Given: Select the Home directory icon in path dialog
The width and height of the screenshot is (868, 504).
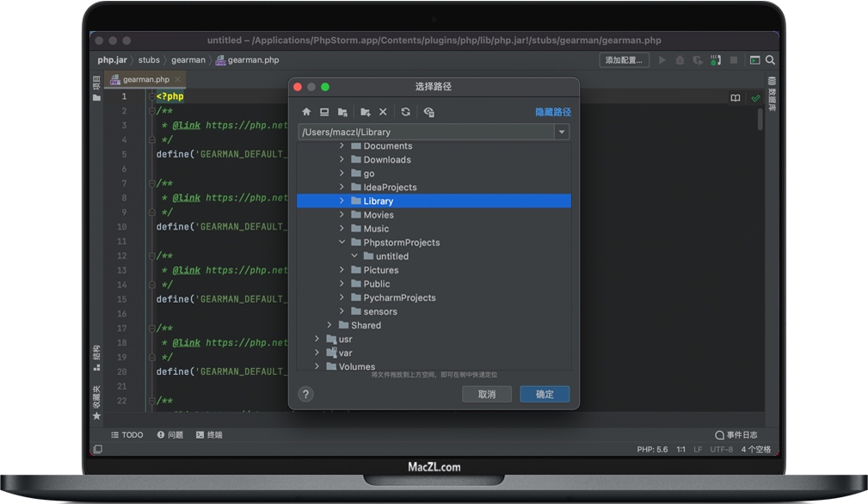Looking at the screenshot, I should click(306, 112).
